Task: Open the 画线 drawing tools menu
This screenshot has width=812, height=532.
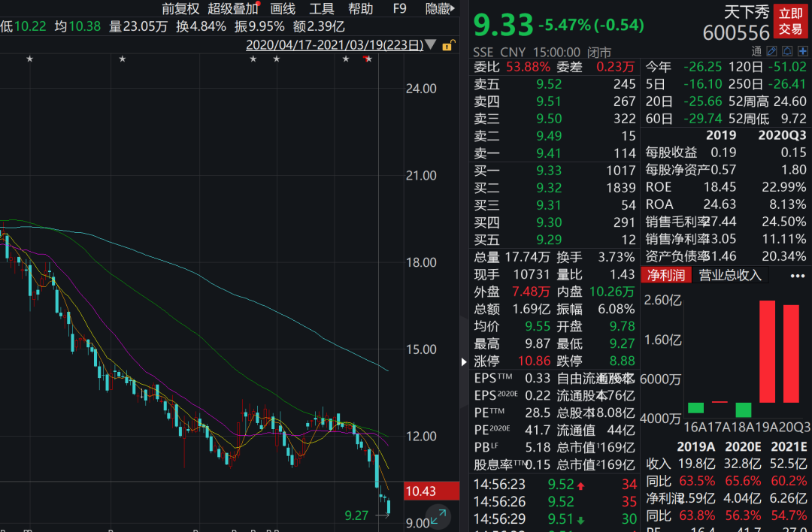Action: [x=283, y=9]
